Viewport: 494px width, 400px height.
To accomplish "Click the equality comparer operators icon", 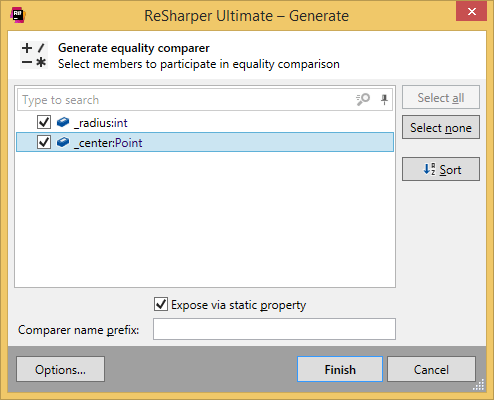I will tap(34, 55).
